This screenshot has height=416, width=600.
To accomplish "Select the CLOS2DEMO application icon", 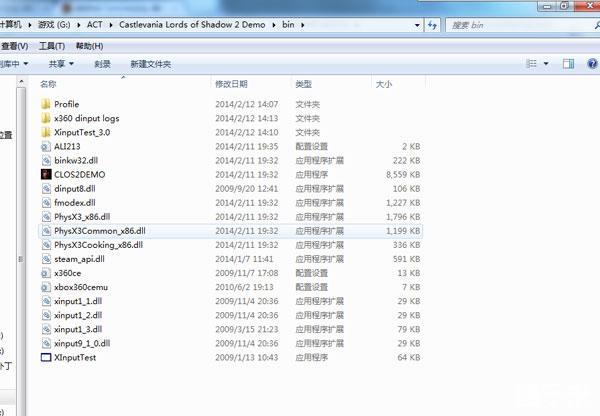I will 46,174.
